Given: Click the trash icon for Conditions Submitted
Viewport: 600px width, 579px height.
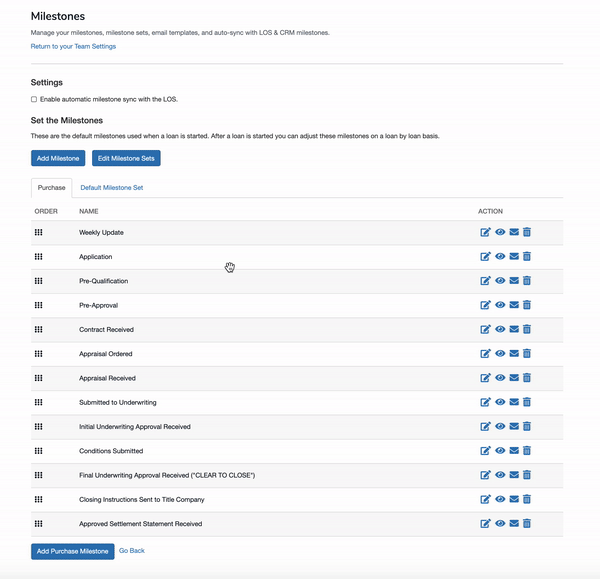Looking at the screenshot, I should 527,450.
